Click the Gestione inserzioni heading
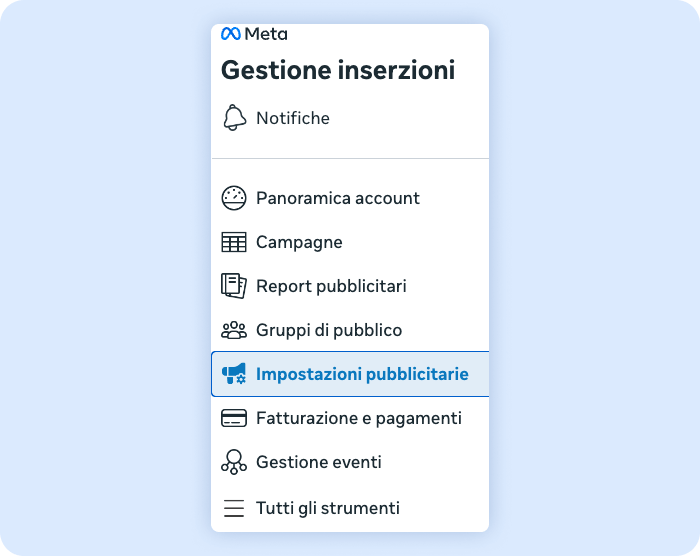The height and width of the screenshot is (556, 700). click(x=338, y=70)
